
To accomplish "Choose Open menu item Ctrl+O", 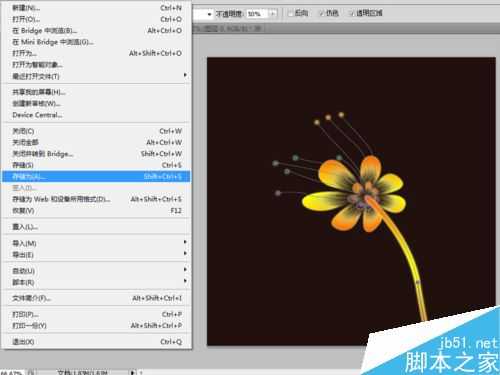I will [97, 19].
